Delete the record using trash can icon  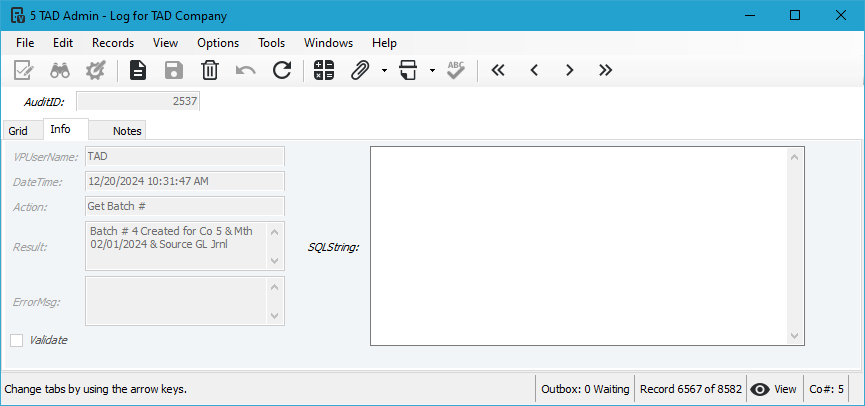[210, 71]
